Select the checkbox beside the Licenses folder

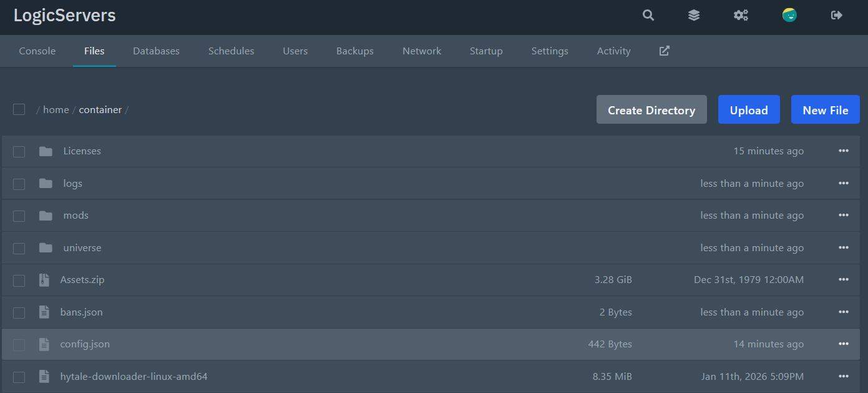[x=19, y=151]
